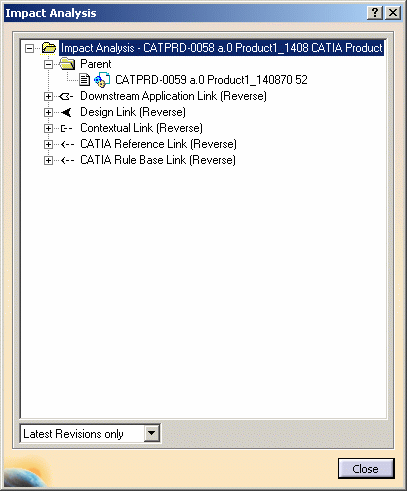The height and width of the screenshot is (491, 407).
Task: Click the help question mark button
Action: 375,13
